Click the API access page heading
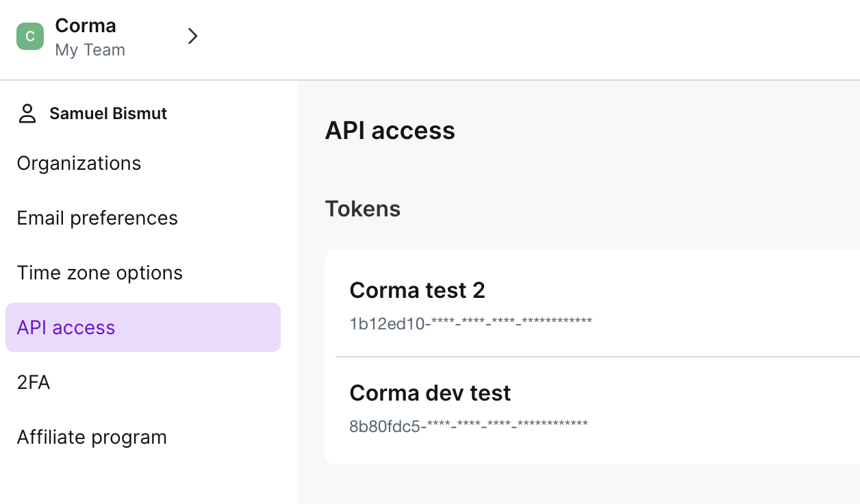This screenshot has height=504, width=860. [390, 131]
